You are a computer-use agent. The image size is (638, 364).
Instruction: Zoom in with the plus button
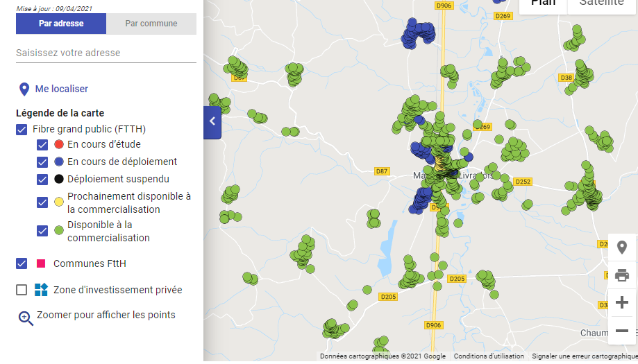(x=622, y=303)
